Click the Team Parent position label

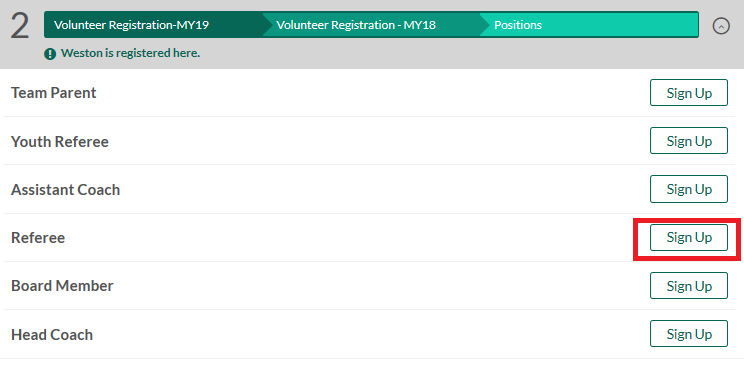click(54, 93)
